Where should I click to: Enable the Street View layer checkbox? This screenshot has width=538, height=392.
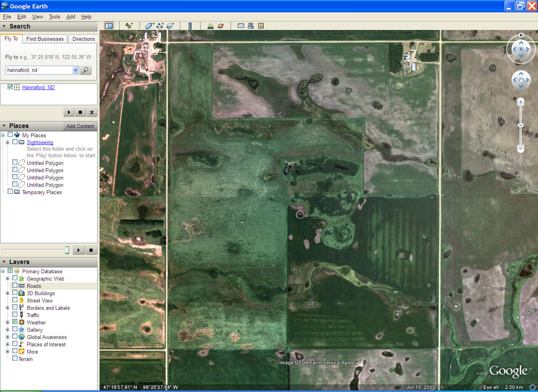(x=15, y=300)
